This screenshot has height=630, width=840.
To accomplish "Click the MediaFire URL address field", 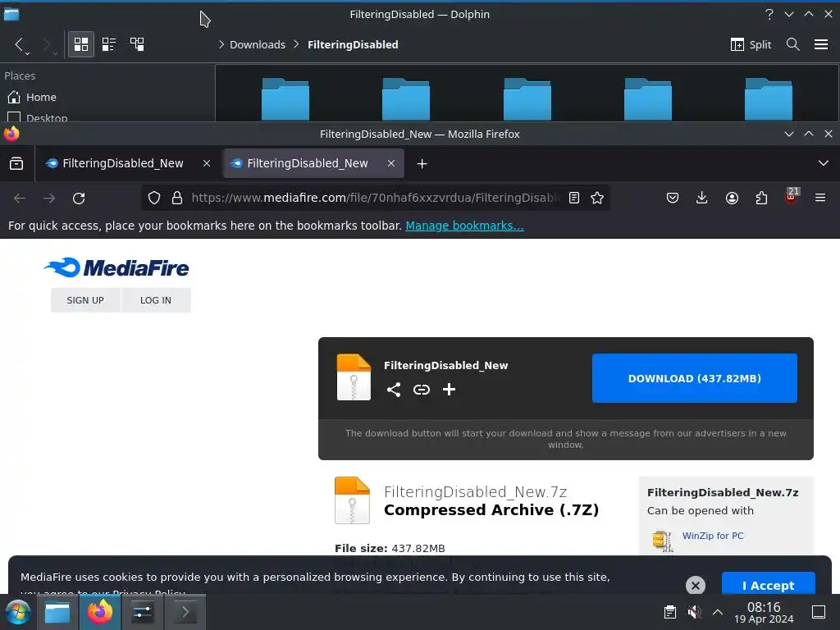I will point(375,199).
